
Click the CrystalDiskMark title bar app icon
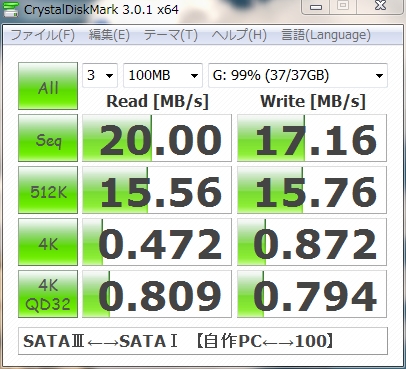10,9
